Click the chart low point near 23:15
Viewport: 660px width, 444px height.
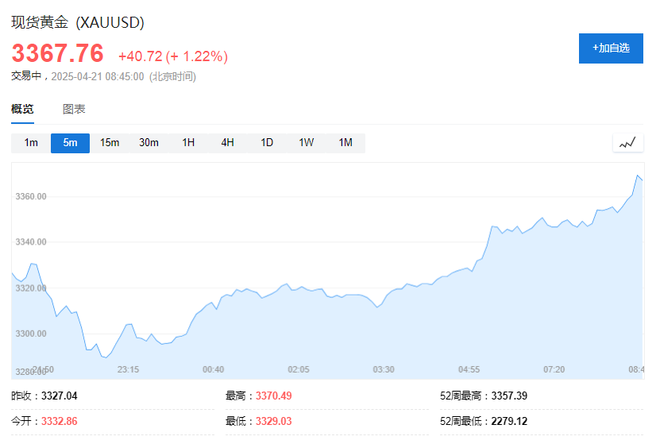click(106, 358)
